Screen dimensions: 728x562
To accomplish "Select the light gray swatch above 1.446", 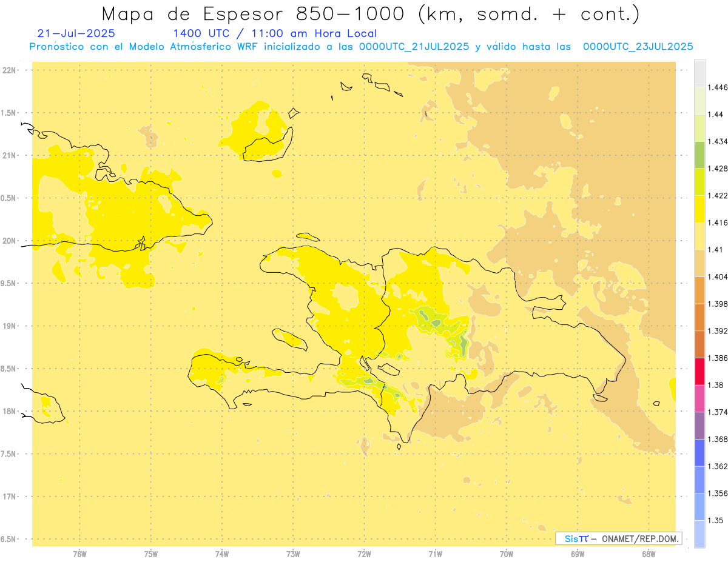I will click(699, 73).
